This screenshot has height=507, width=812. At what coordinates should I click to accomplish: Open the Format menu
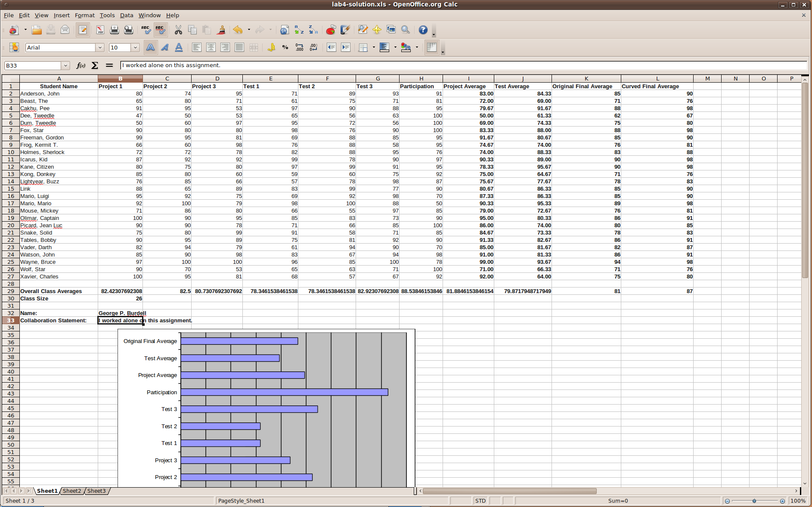(x=84, y=15)
